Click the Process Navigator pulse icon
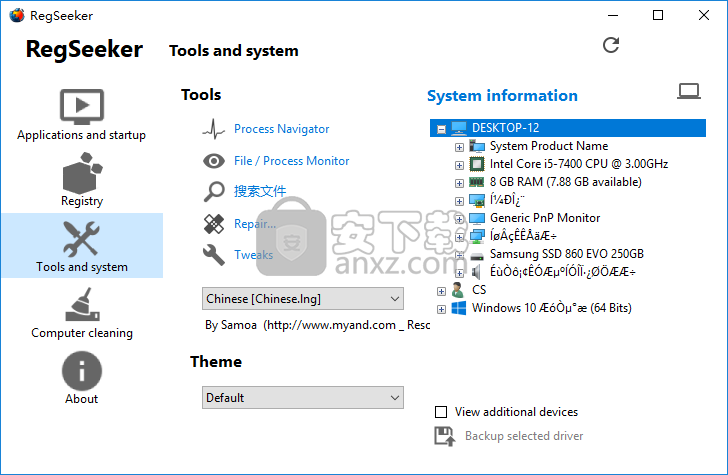 [214, 129]
